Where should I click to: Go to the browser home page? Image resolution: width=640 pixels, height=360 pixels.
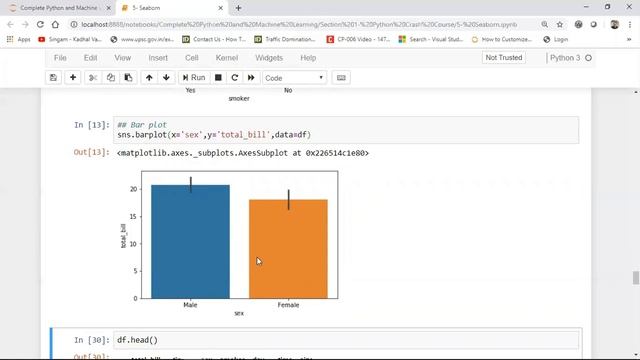point(55,24)
